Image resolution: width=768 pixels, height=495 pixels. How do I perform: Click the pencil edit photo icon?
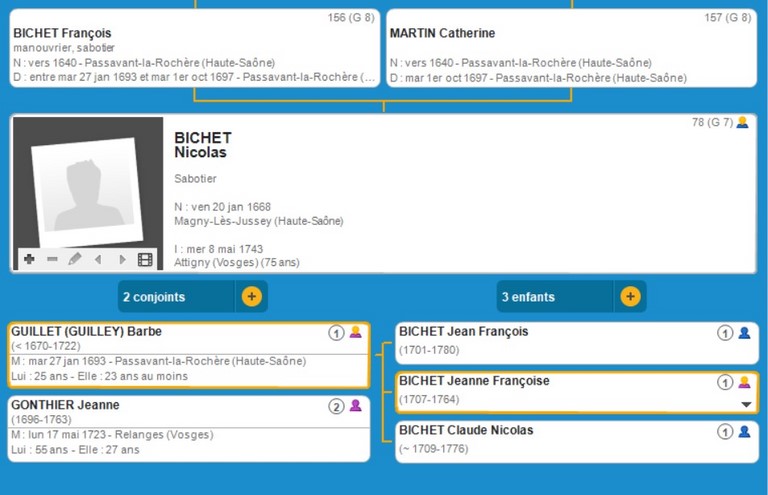75,259
